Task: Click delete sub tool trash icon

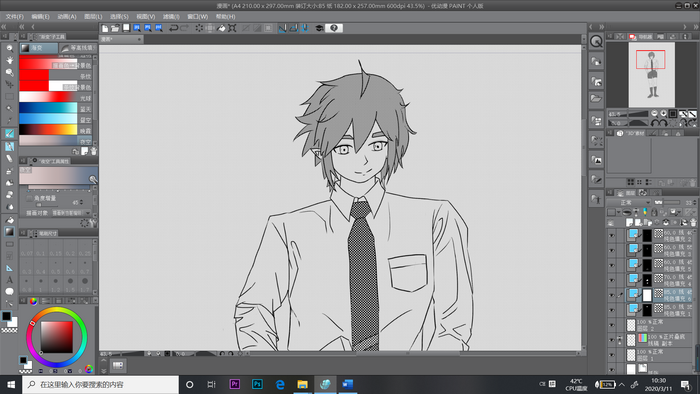Action: [93, 151]
